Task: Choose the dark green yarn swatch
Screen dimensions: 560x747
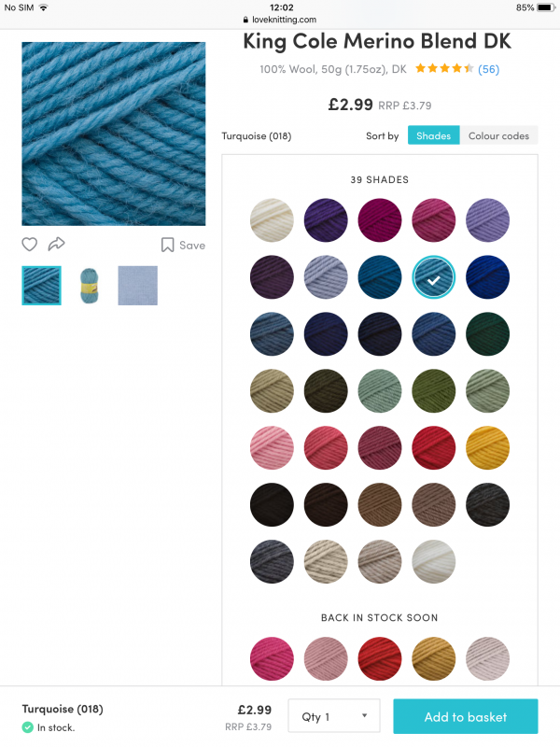Action: [488, 333]
